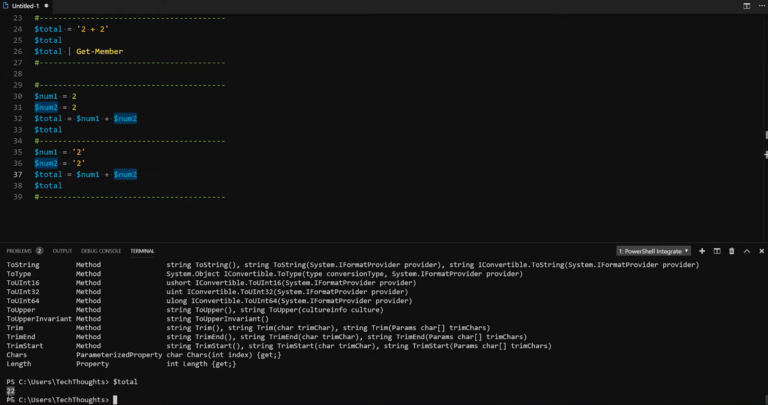Image resolution: width=768 pixels, height=405 pixels.
Task: Click the Problems count badge
Action: point(40,250)
